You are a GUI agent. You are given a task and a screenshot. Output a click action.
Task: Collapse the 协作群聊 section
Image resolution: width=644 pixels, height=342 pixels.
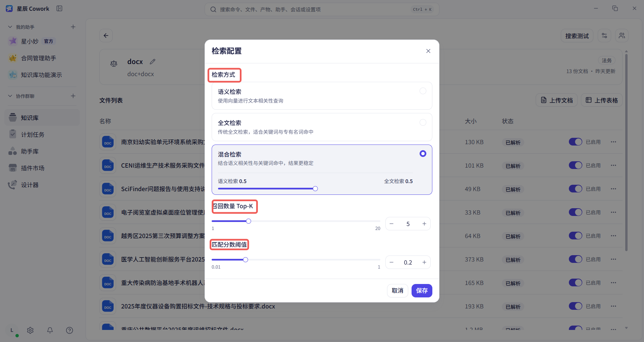coord(10,96)
